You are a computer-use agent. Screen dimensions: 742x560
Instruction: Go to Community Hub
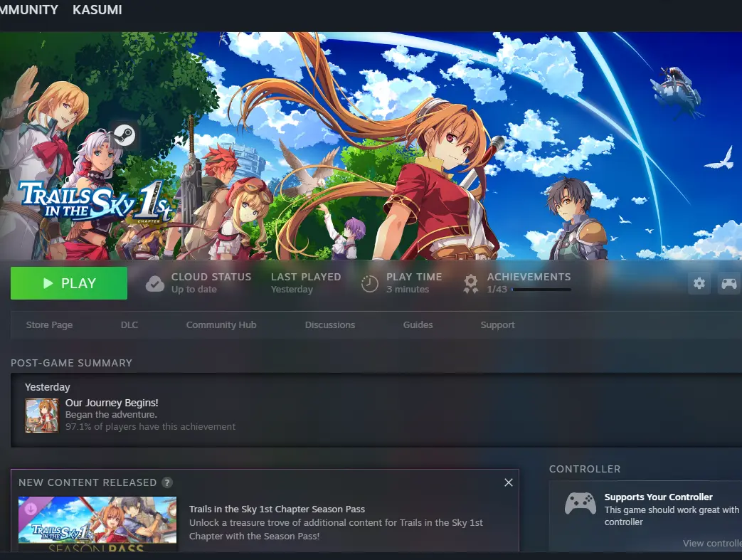click(x=221, y=324)
